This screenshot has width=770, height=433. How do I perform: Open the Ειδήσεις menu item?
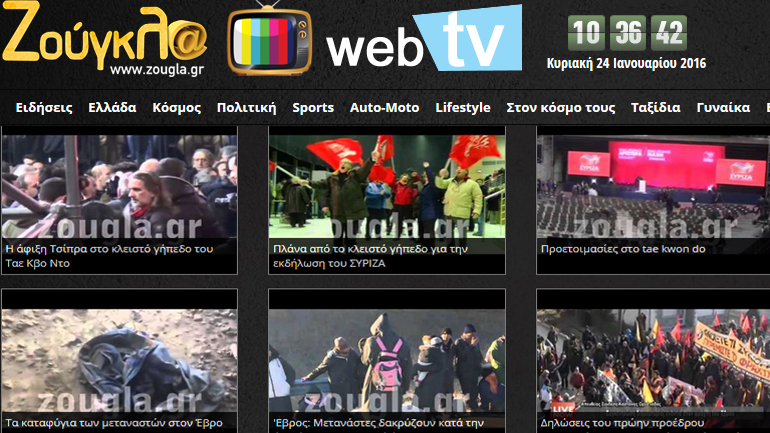pos(44,108)
